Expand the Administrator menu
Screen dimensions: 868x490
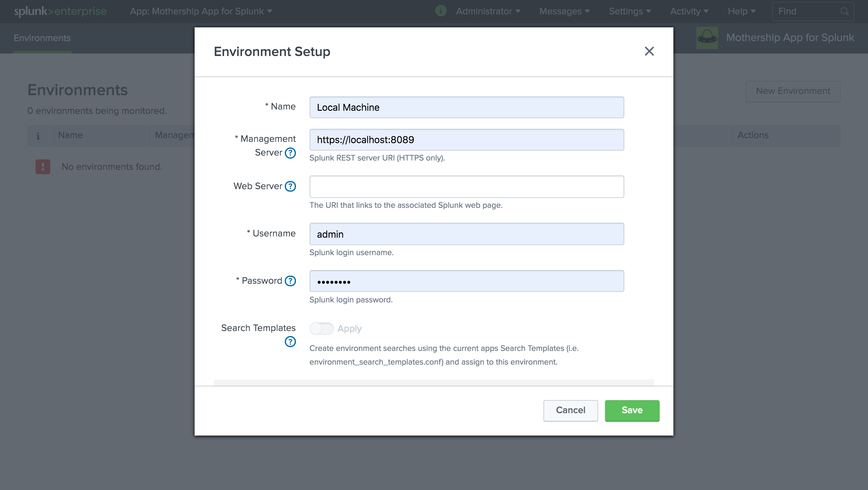click(488, 11)
